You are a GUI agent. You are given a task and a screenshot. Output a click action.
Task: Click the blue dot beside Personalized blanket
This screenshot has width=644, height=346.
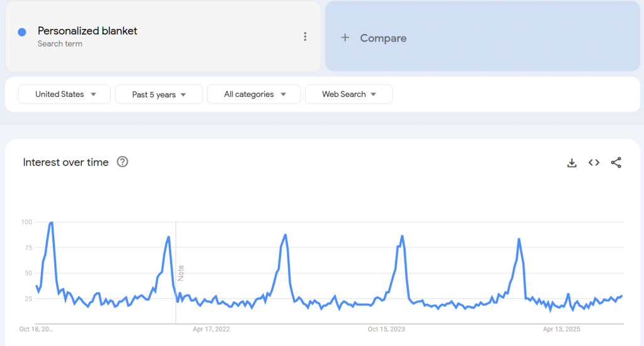click(x=22, y=32)
